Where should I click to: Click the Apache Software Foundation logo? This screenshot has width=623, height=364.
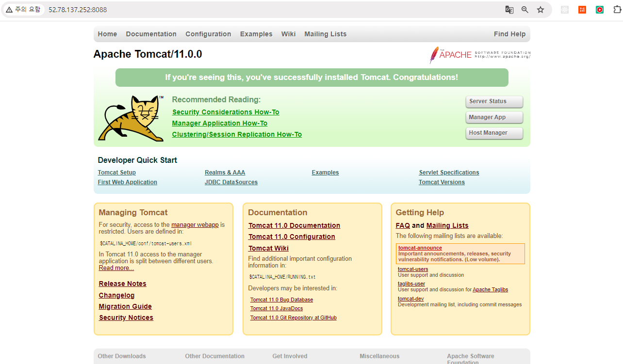[x=480, y=55]
